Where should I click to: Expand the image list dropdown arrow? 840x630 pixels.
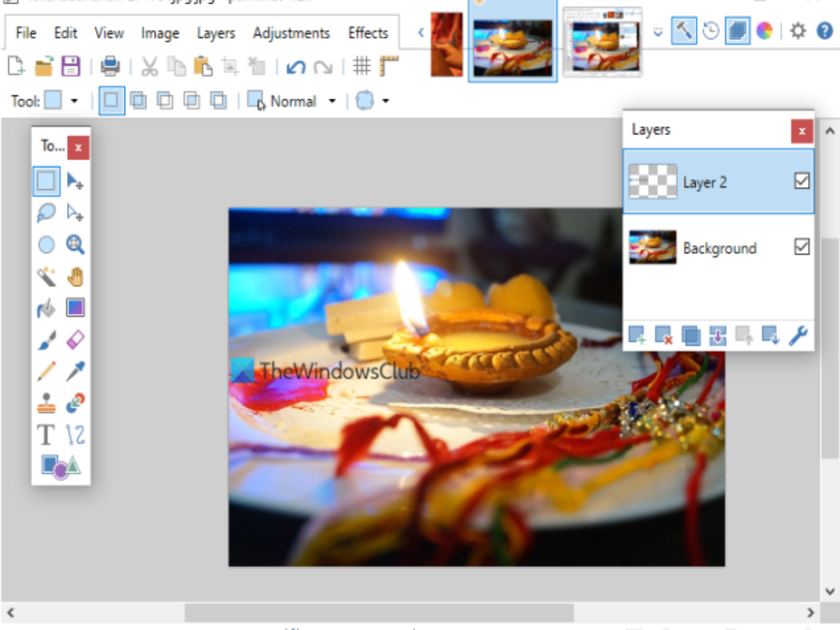[x=657, y=31]
